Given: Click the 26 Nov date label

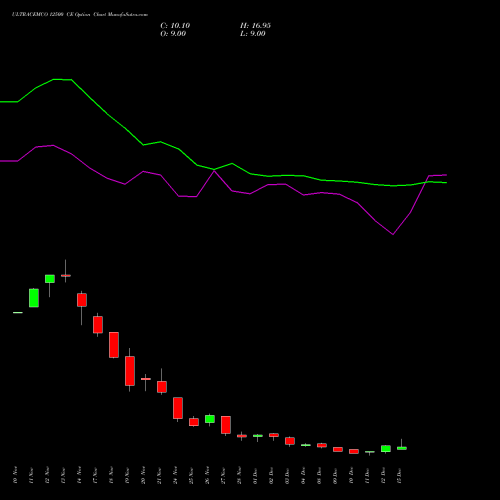Looking at the screenshot, I should (x=207, y=475).
